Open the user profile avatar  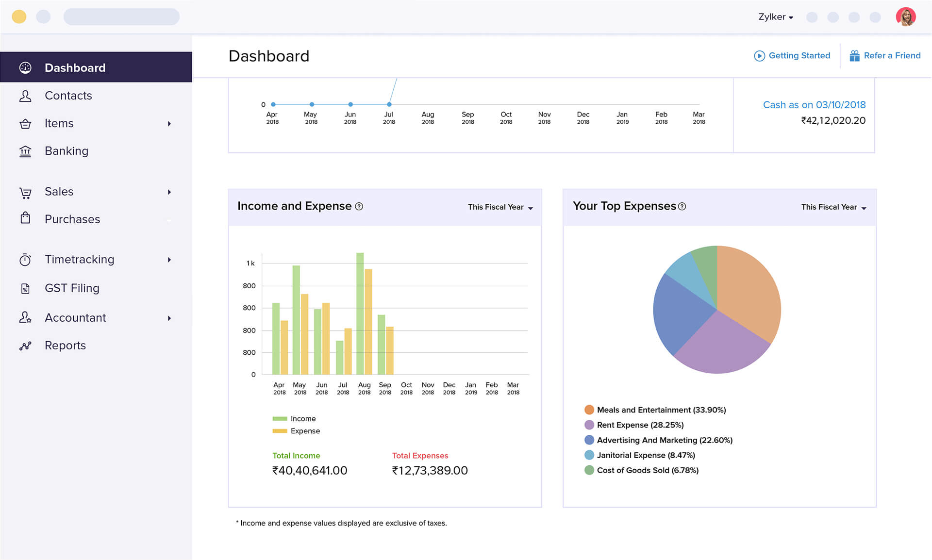click(907, 16)
